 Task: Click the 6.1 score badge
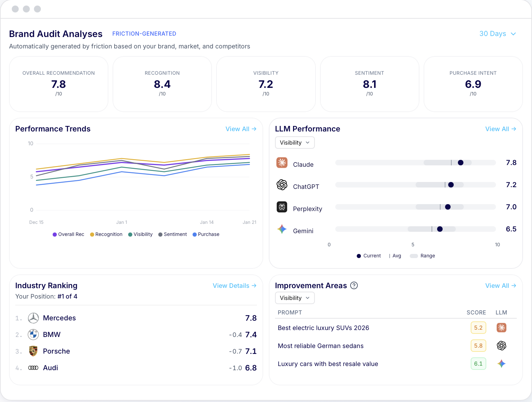point(478,364)
